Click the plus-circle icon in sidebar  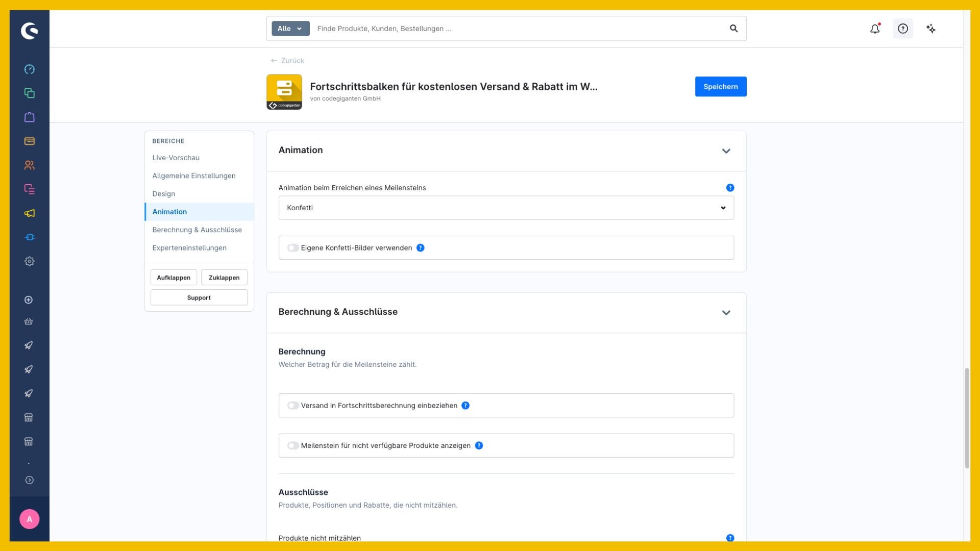tap(29, 300)
